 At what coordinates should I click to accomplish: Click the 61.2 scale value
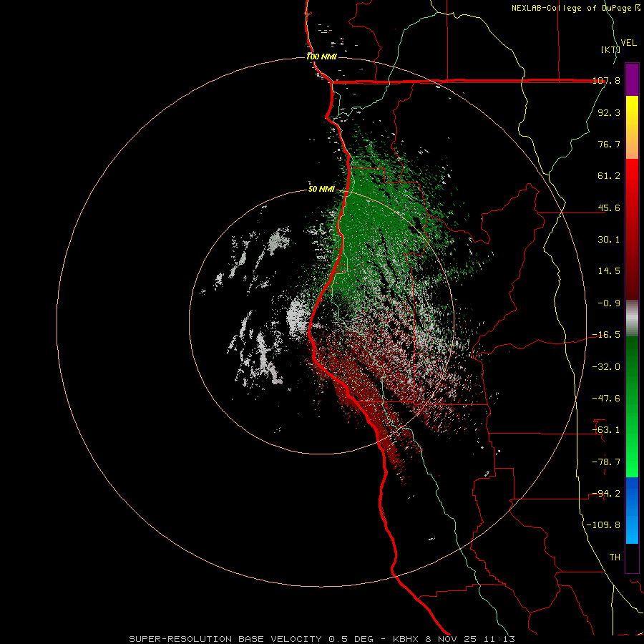609,176
